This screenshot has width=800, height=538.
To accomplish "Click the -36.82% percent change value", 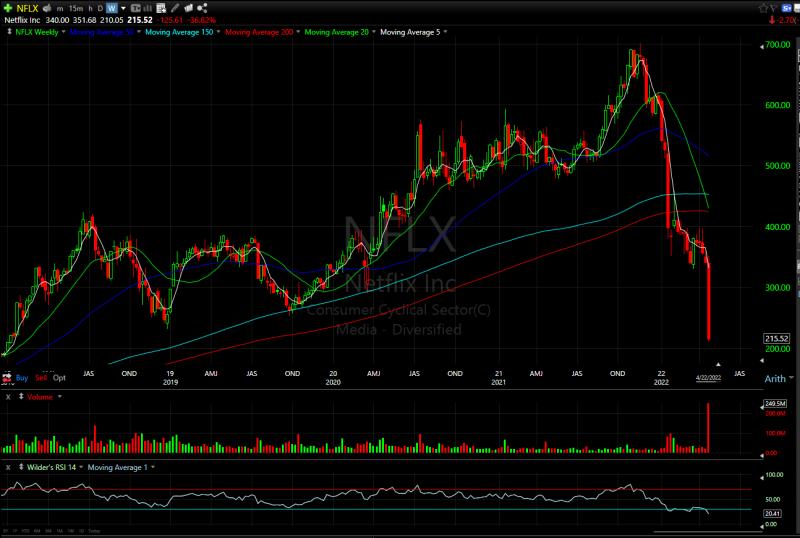I will pyautogui.click(x=202, y=20).
